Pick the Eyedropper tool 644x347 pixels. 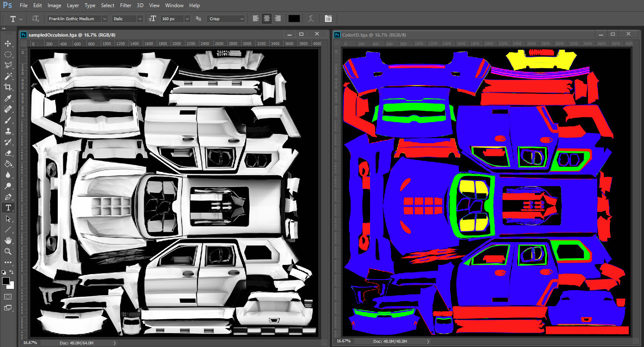[8, 98]
